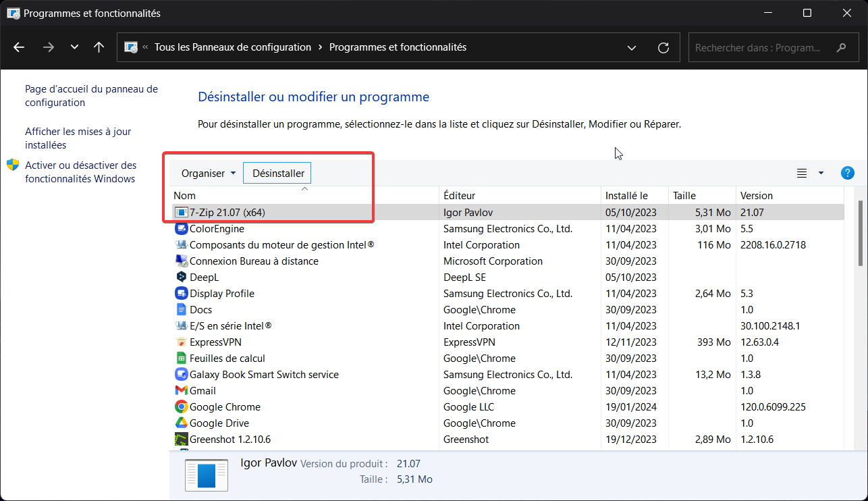Open Page d'accueil du panneau de configuration
The image size is (868, 501).
click(x=91, y=96)
